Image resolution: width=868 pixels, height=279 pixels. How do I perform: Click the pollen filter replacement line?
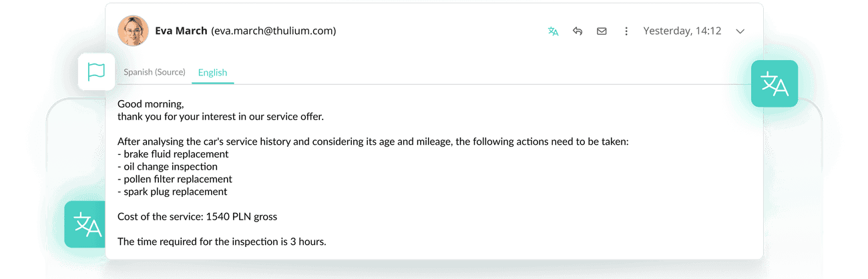pyautogui.click(x=175, y=179)
